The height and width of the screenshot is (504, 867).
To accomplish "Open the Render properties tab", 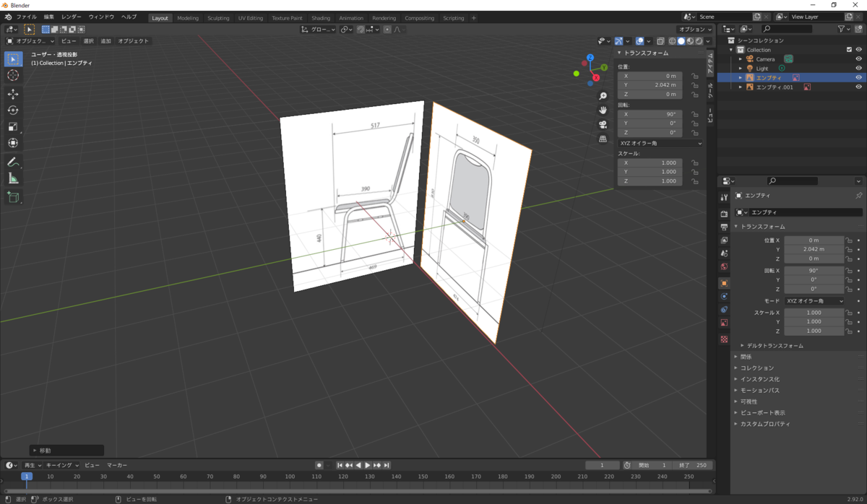I will (724, 214).
